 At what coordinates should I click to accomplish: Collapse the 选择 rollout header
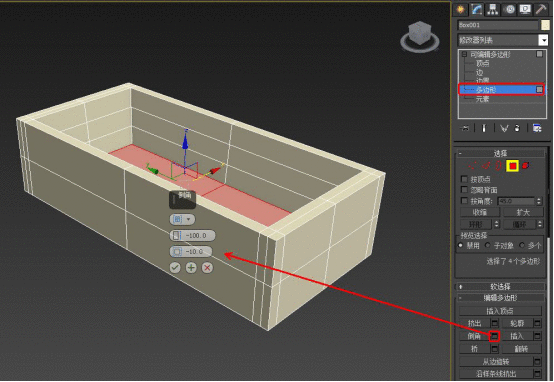click(x=501, y=153)
